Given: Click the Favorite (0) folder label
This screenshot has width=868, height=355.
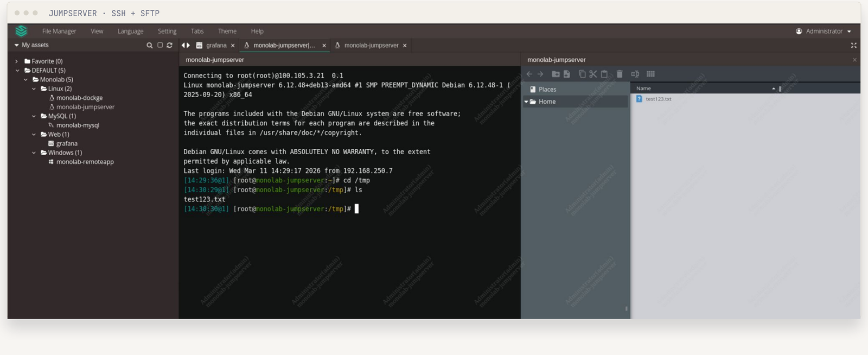Looking at the screenshot, I should [47, 61].
